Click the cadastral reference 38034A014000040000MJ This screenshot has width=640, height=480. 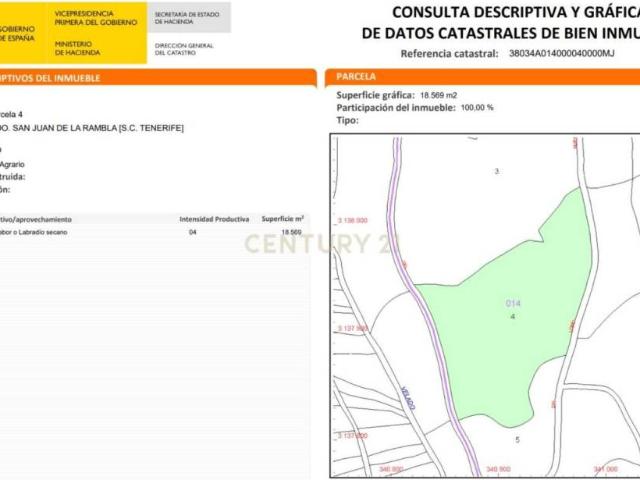(561, 53)
